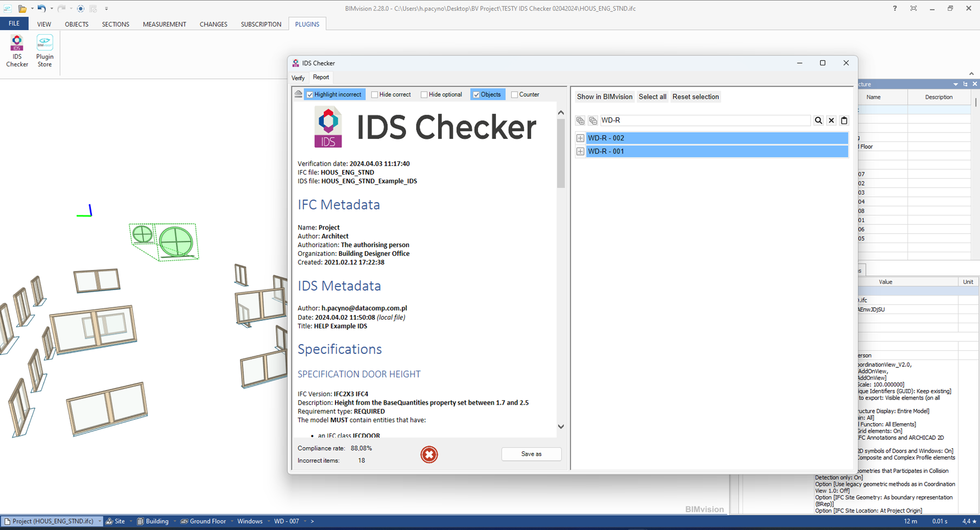The height and width of the screenshot is (530, 980).
Task: Enable the Hide correct checkbox
Action: pyautogui.click(x=374, y=95)
